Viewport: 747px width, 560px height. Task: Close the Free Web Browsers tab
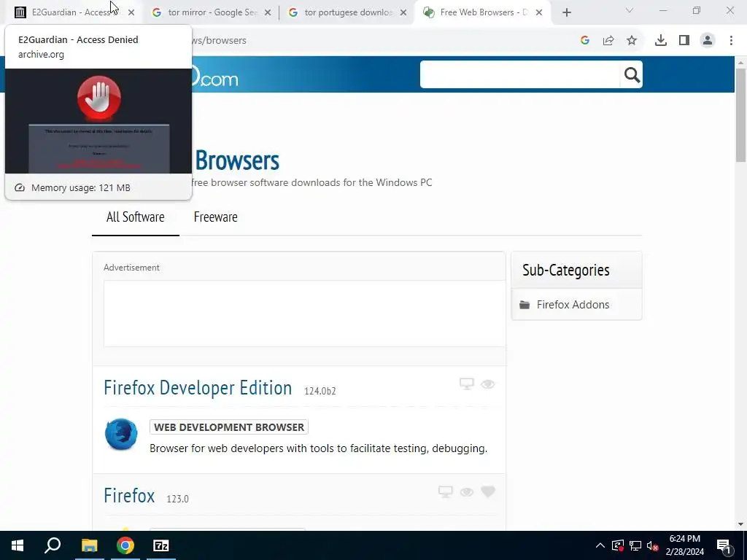pyautogui.click(x=539, y=13)
